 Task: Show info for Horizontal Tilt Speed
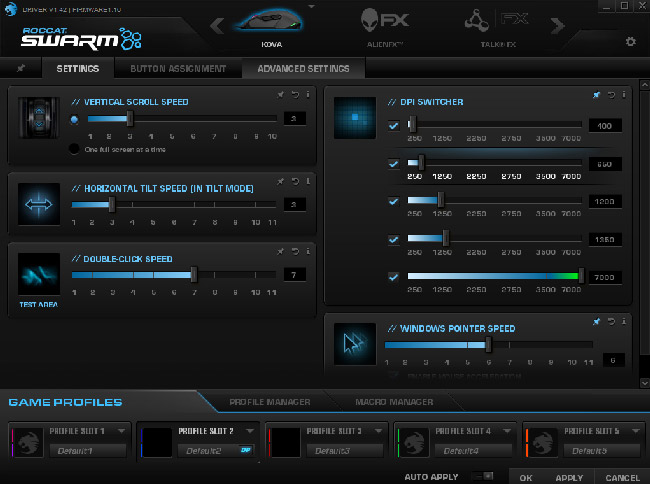click(x=308, y=181)
